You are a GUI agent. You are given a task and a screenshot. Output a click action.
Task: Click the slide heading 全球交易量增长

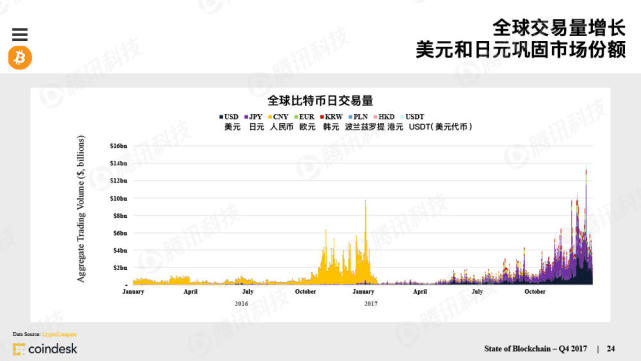(559, 28)
